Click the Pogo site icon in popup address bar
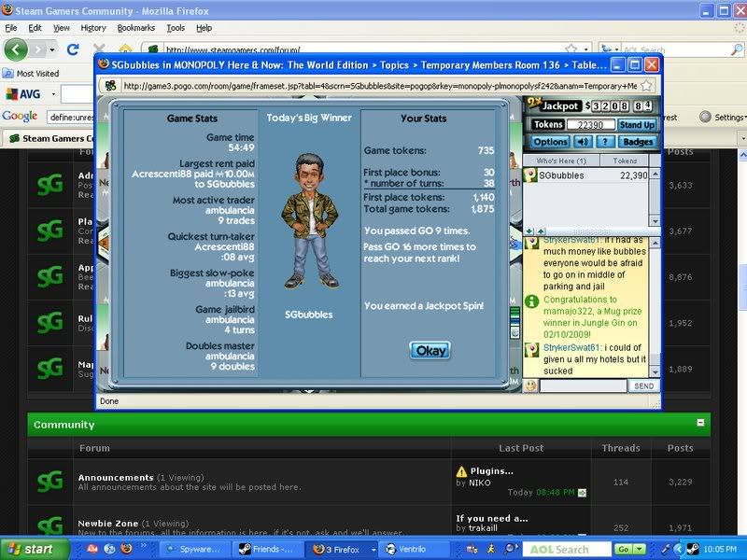The image size is (747, 560). [111, 86]
